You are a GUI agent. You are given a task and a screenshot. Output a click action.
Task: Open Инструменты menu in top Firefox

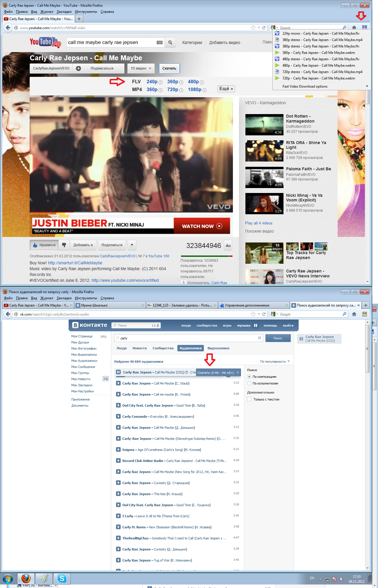click(x=86, y=12)
